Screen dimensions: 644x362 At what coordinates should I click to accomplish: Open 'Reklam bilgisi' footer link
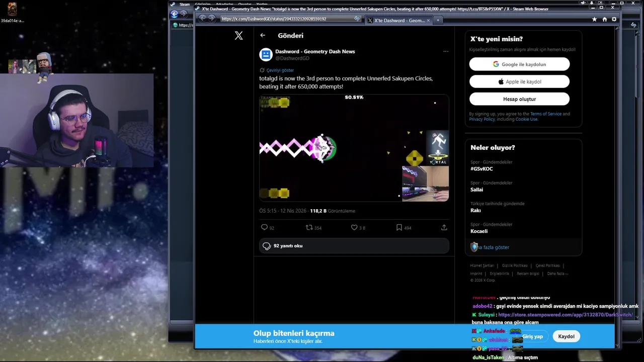point(528,274)
